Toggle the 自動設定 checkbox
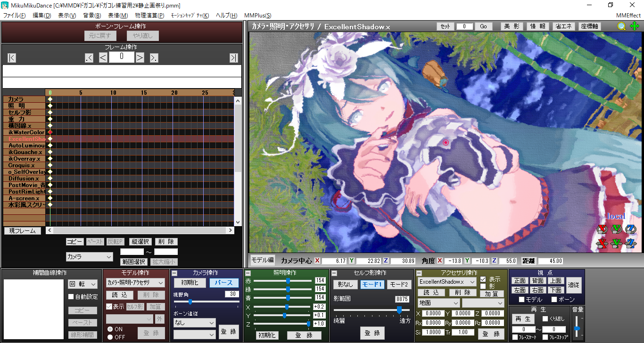This screenshot has height=343, width=644. pyautogui.click(x=71, y=297)
